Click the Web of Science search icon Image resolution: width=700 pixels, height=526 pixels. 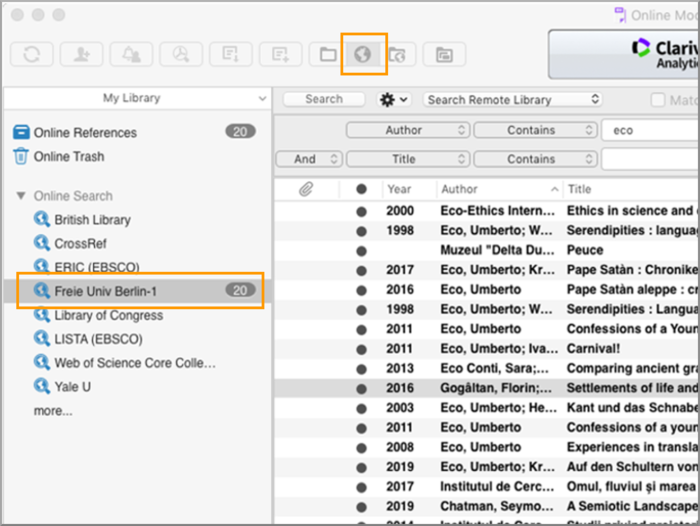point(42,362)
